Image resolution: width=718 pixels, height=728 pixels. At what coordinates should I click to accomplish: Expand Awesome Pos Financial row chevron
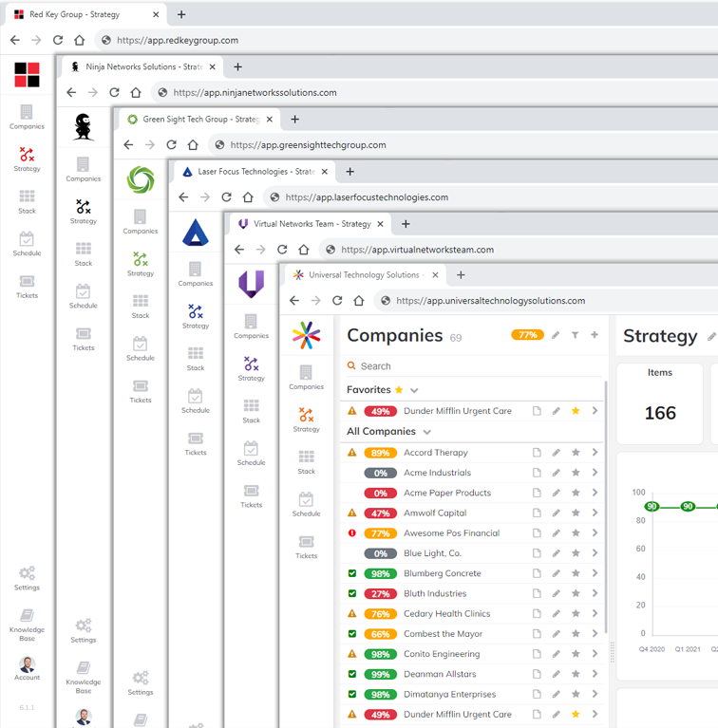[595, 532]
